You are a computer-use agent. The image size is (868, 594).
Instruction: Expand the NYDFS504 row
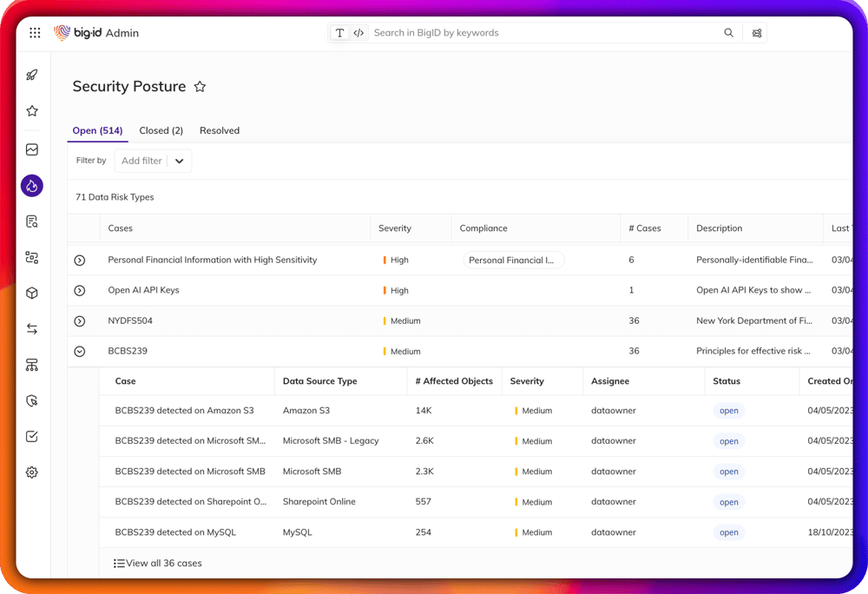[x=80, y=321]
